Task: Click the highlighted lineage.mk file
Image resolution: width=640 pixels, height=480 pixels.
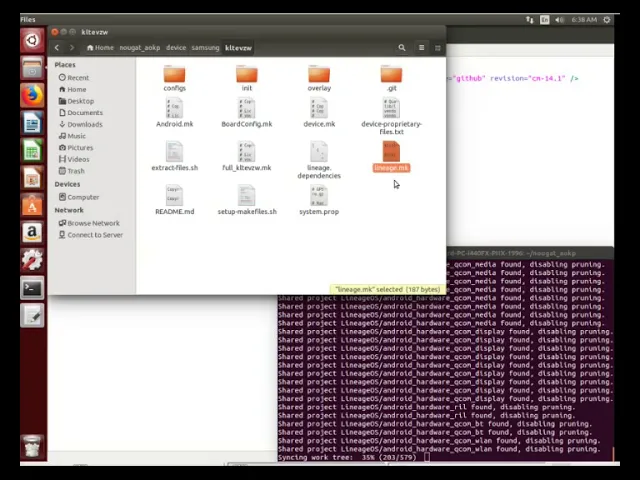Action: (x=391, y=156)
